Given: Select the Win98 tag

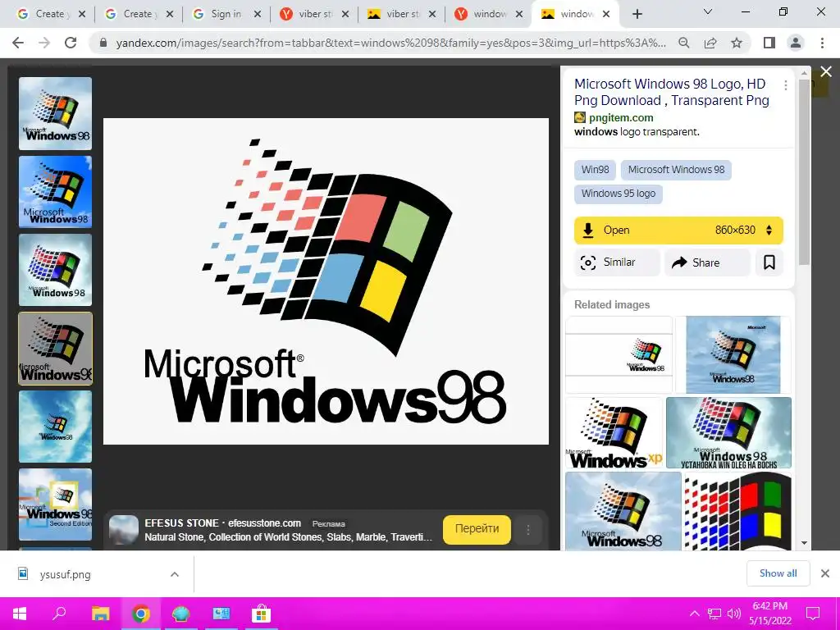Looking at the screenshot, I should [x=596, y=170].
